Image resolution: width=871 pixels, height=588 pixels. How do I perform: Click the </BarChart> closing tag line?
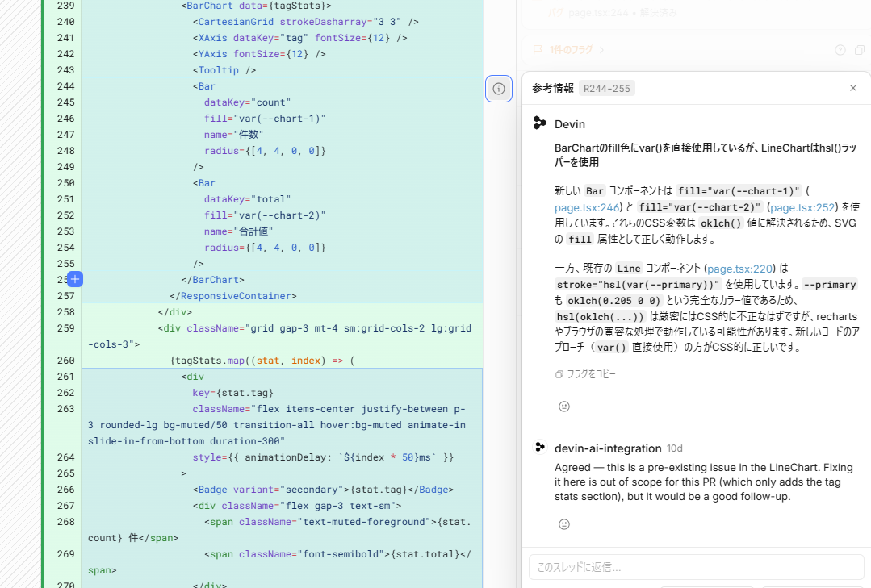coord(213,280)
